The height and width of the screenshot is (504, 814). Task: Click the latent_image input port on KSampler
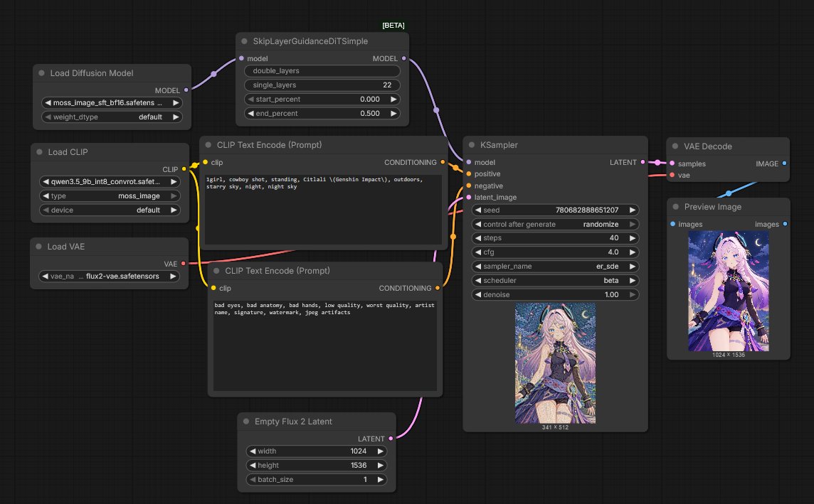tap(469, 197)
